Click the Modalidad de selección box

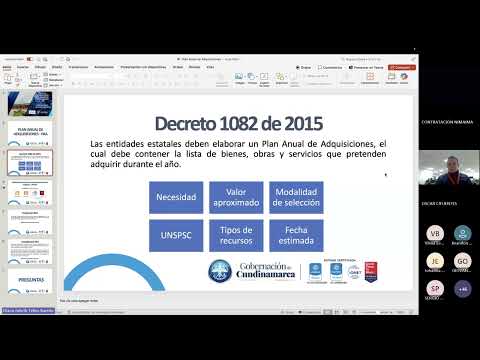[x=296, y=197]
